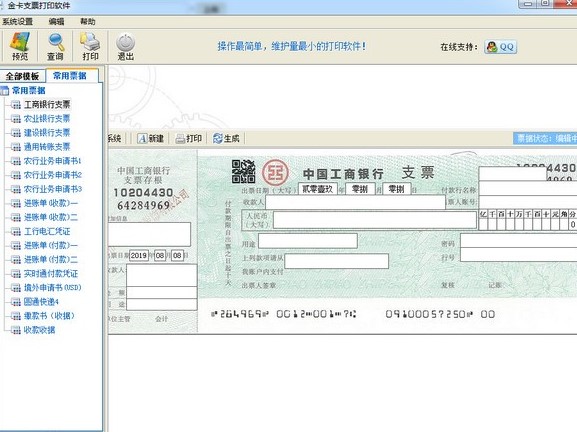Click the 票据状态 status label
The image size is (577, 432).
click(545, 138)
